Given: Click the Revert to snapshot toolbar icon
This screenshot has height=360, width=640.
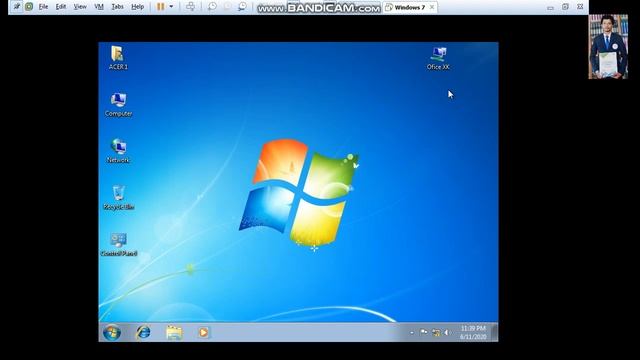Looking at the screenshot, I should coord(227,7).
